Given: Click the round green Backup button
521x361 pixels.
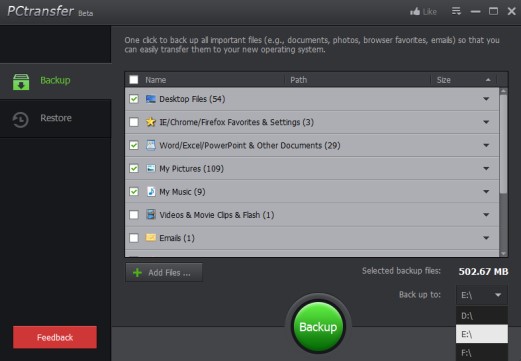Looking at the screenshot, I should click(318, 327).
